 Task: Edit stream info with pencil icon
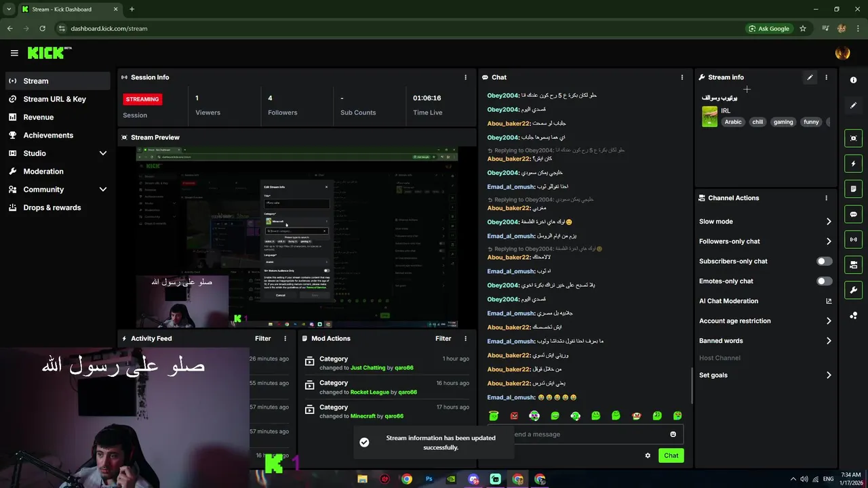[x=810, y=77]
